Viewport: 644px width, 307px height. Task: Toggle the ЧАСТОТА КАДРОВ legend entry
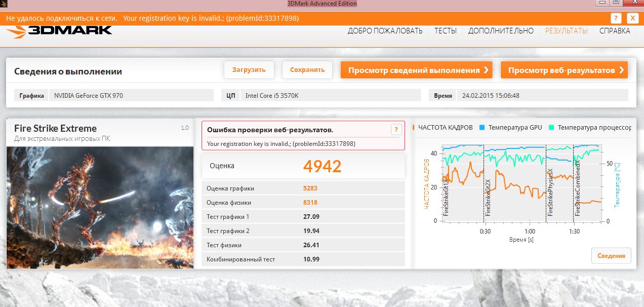(x=444, y=128)
